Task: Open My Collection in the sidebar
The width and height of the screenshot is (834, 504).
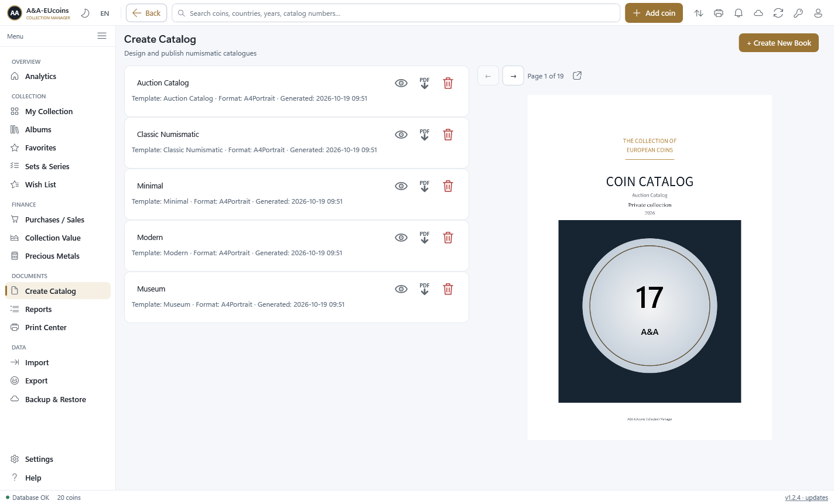Action: coord(57,111)
